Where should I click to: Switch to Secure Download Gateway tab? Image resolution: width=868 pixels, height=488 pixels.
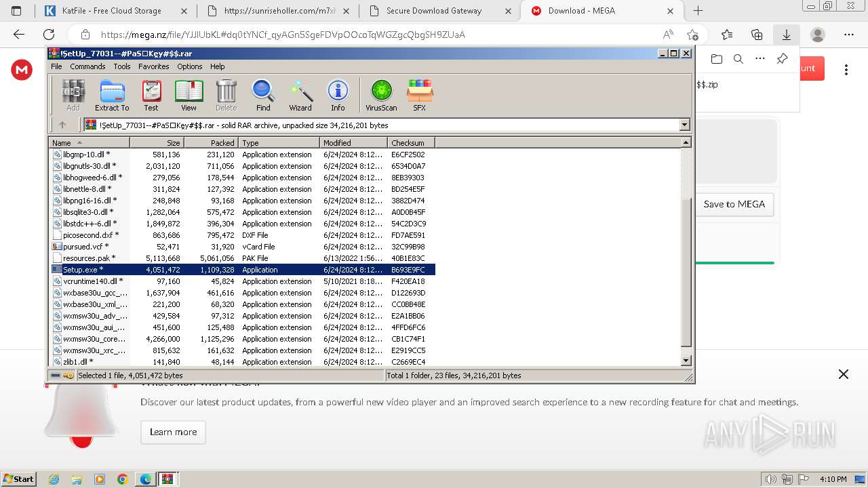click(439, 11)
